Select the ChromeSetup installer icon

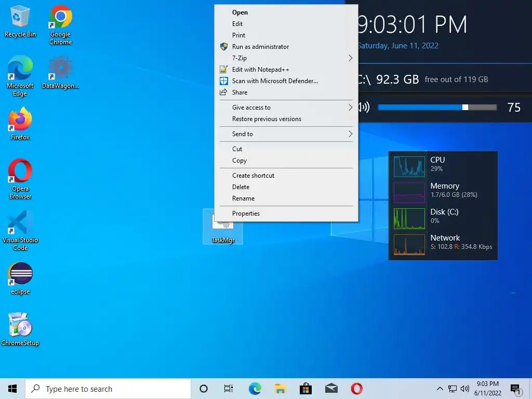tap(20, 329)
